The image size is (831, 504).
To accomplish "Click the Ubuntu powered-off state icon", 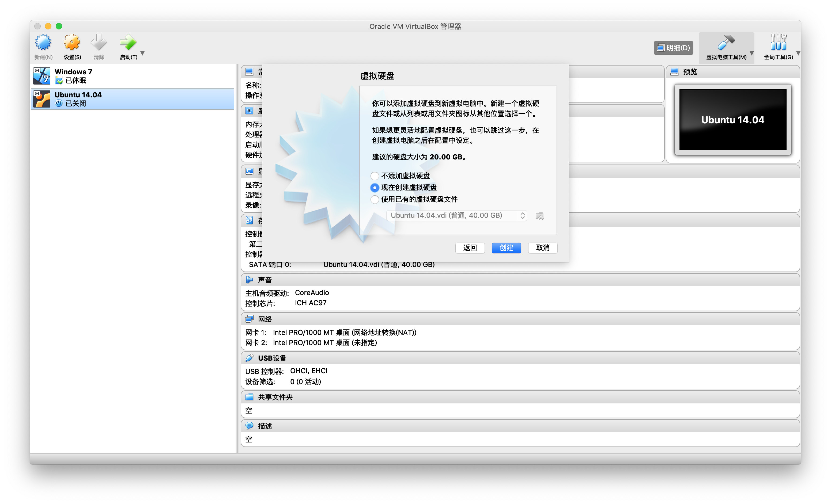I will pyautogui.click(x=59, y=104).
